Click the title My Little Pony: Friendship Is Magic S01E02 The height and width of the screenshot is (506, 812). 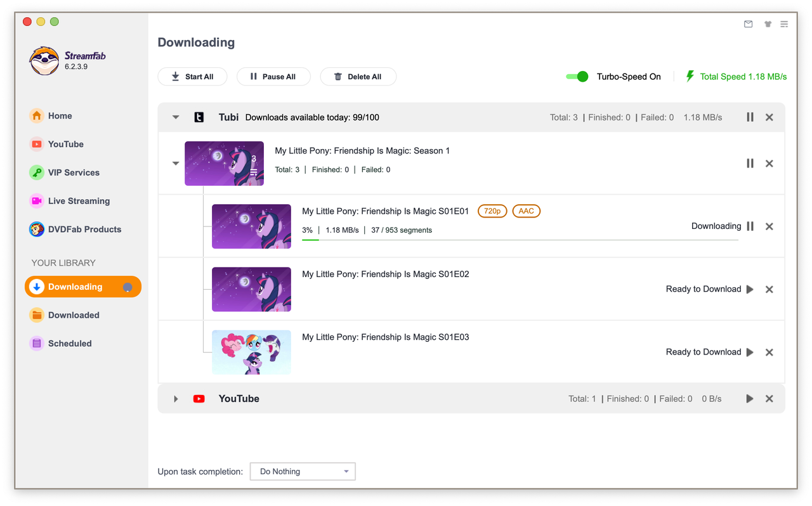(x=386, y=274)
